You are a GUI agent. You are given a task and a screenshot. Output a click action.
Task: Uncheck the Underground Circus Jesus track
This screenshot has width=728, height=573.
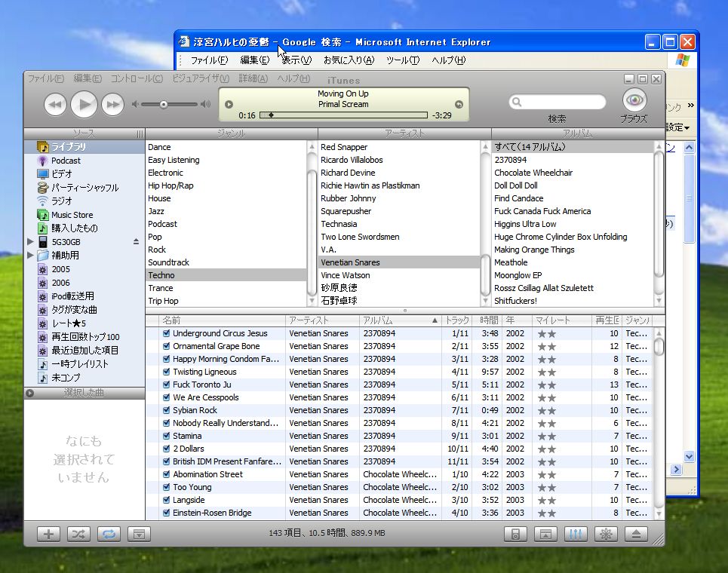(167, 333)
